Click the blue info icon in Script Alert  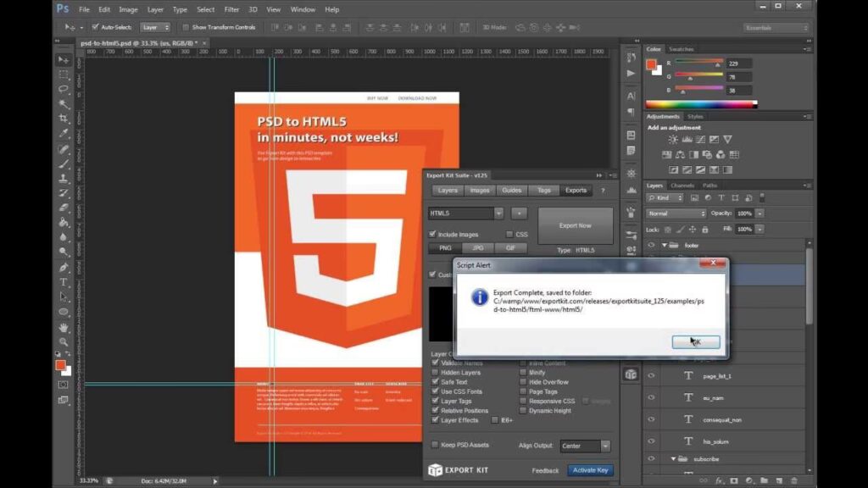480,297
